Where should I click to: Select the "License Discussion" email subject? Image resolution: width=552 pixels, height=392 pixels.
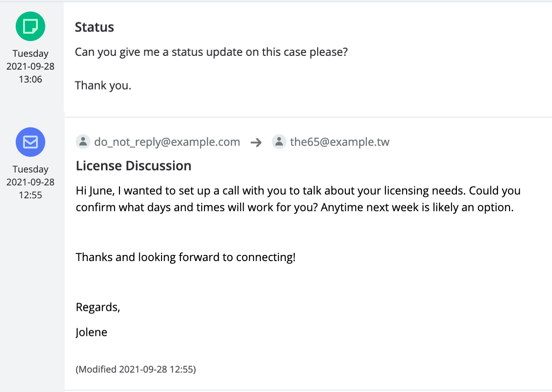tap(133, 166)
